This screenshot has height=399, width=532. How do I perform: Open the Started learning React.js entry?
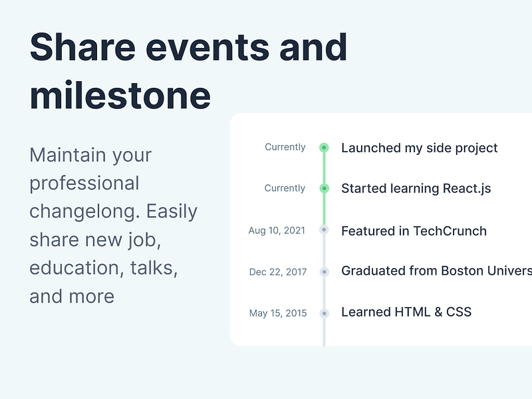tap(416, 189)
